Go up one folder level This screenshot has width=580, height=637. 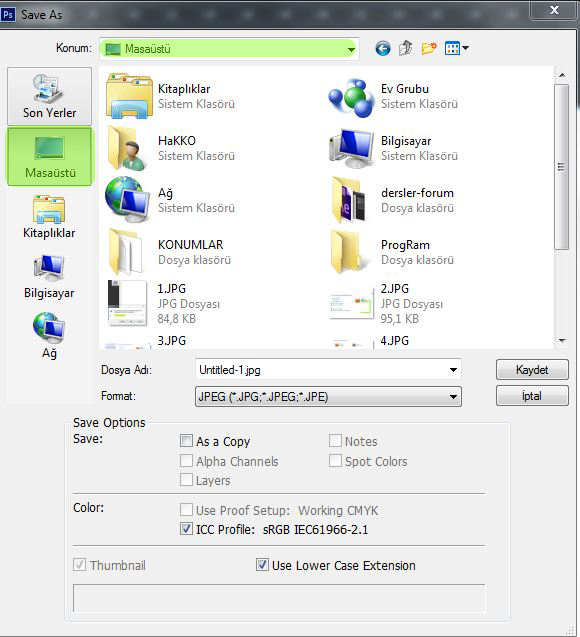405,48
